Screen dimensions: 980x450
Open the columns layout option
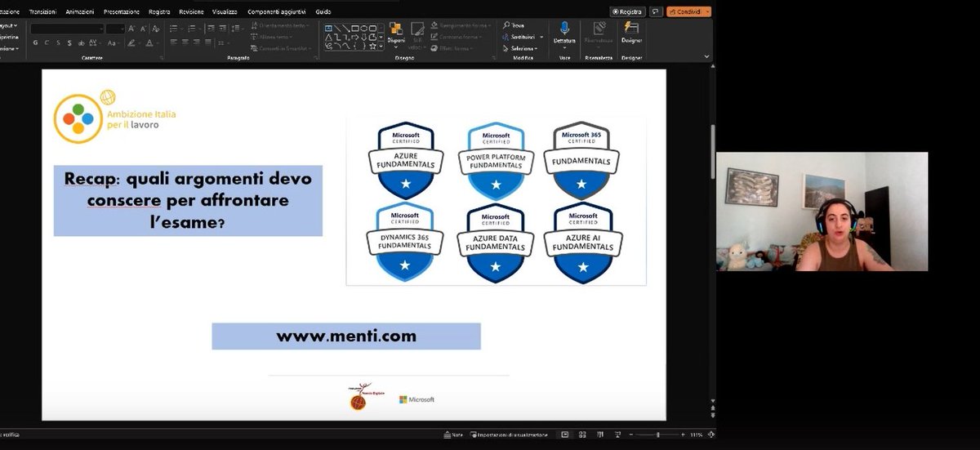[223, 42]
